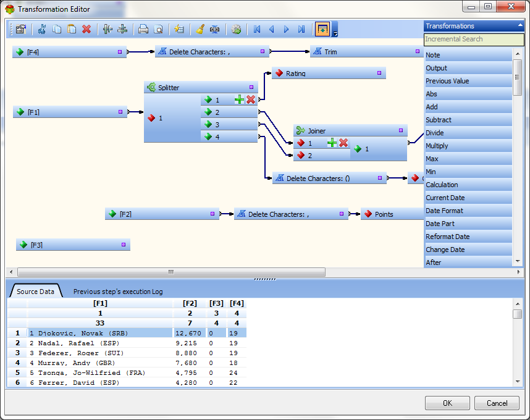Click the align horizontally toolbar icon
530x420 pixels.
tap(122, 30)
